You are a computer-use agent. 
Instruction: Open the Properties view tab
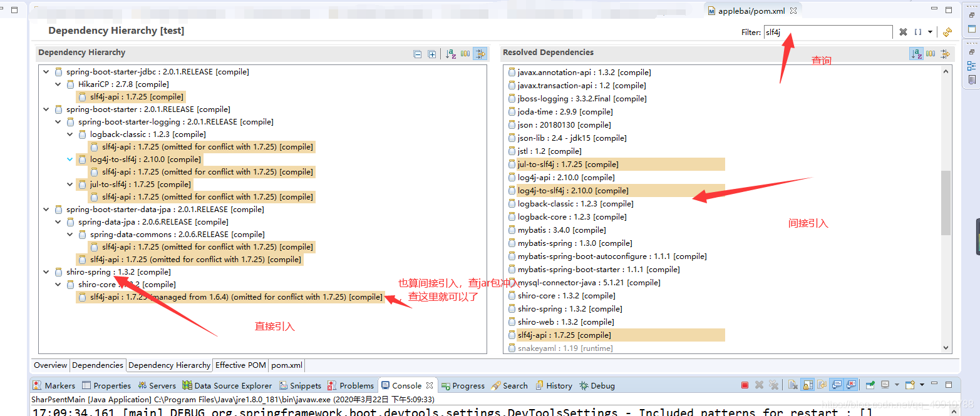point(106,385)
